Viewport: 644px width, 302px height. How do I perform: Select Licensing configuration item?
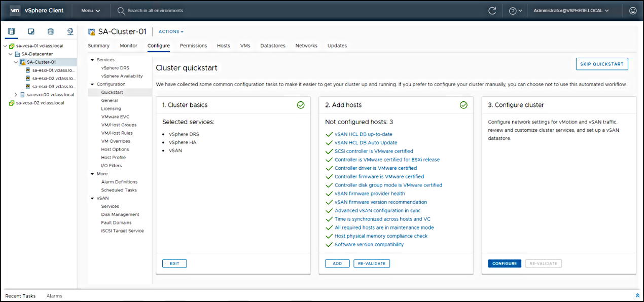click(111, 108)
